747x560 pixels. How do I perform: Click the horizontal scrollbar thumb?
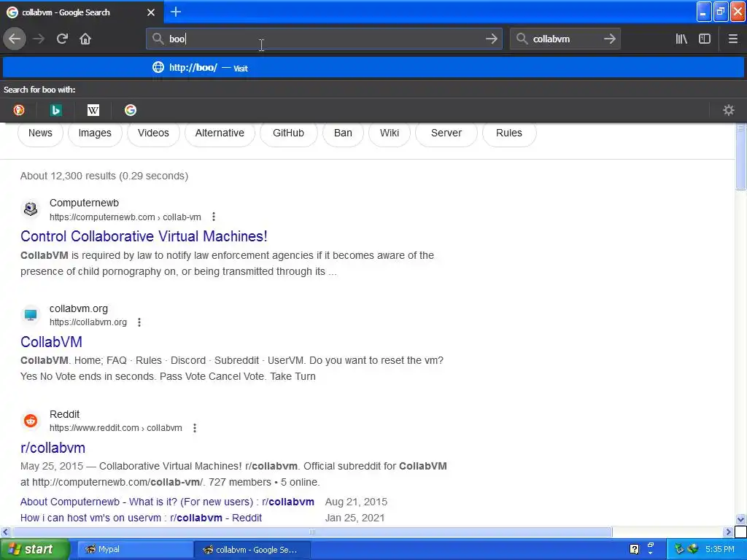tap(312, 532)
